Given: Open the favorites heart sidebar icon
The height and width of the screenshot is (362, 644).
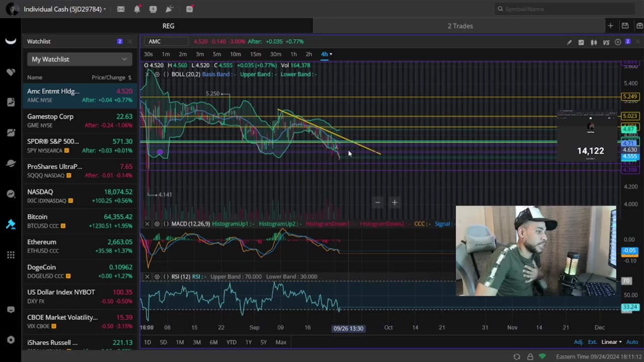Looking at the screenshot, I should (11, 72).
